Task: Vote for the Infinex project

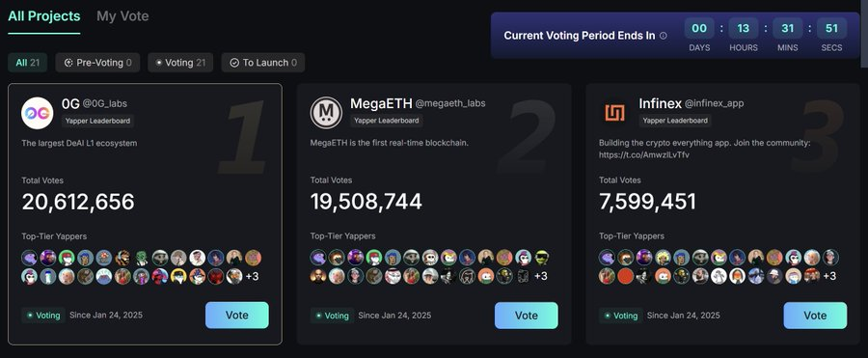Action: [815, 316]
